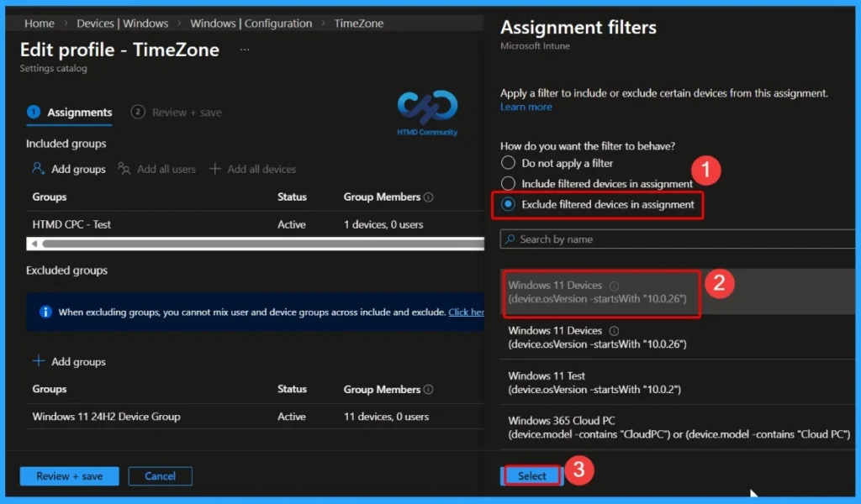Click the search magnifier icon in Search by name
The height and width of the screenshot is (504, 861).
(511, 239)
